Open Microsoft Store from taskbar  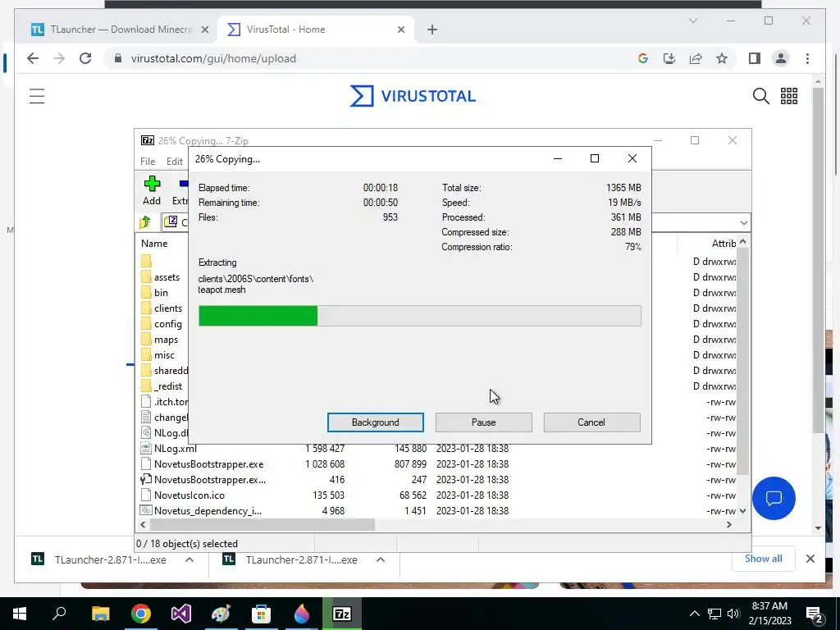pos(262,614)
